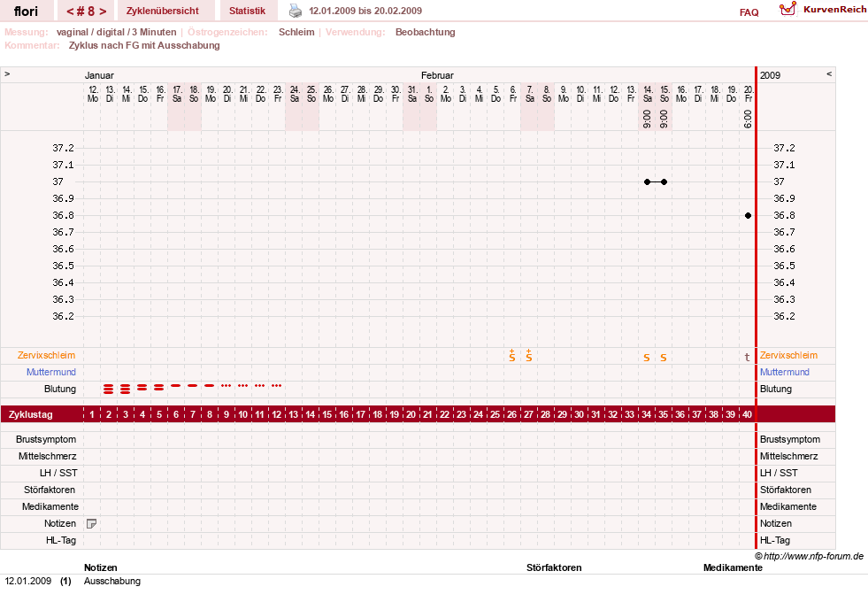Click mucus symbol S+ on cycle day 27
This screenshot has height=602, width=868.
(x=528, y=356)
